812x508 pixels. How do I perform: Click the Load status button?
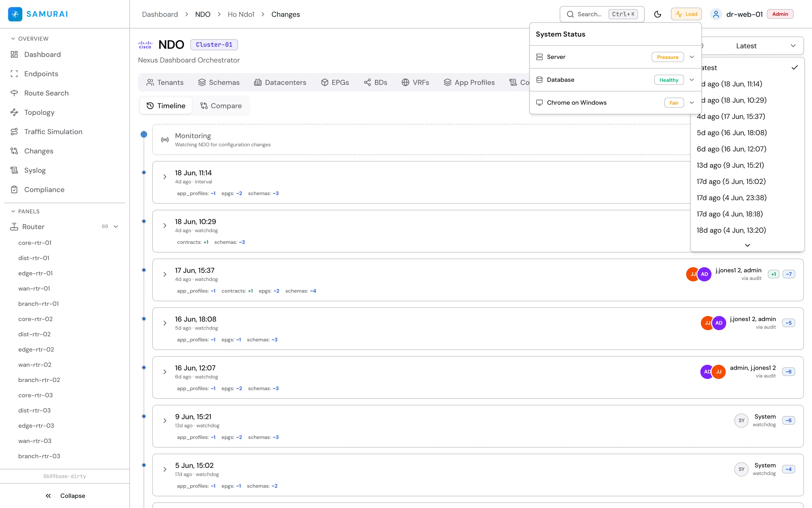686,14
